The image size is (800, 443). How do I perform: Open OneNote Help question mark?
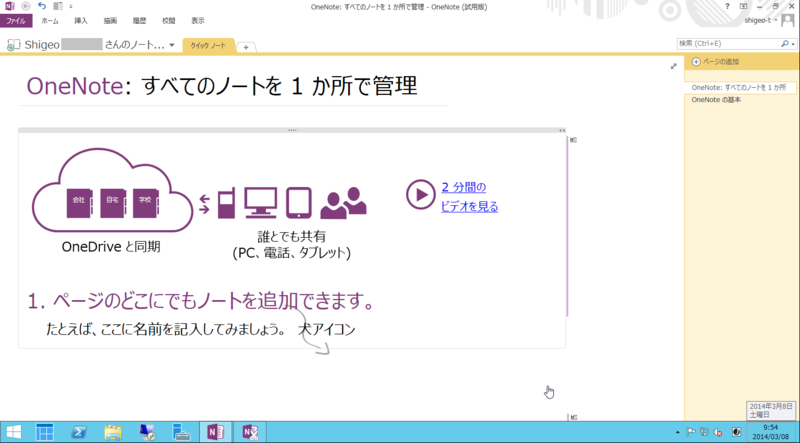tap(727, 6)
